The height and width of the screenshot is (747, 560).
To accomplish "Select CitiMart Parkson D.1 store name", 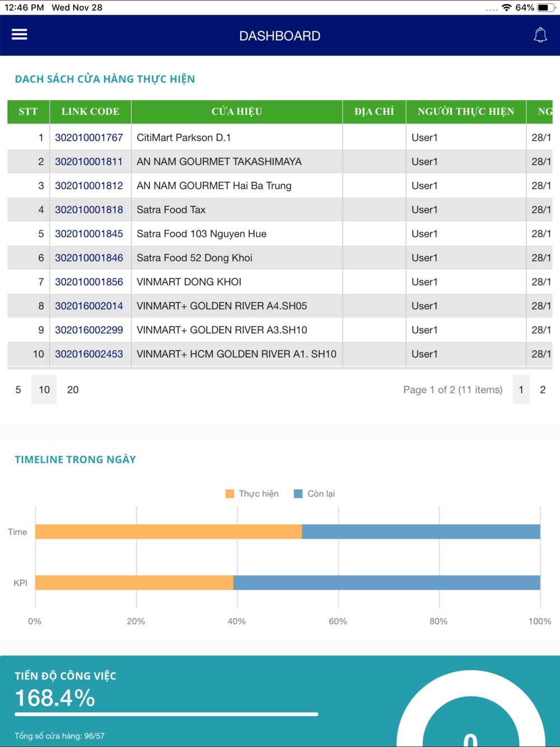I will coord(184,138).
